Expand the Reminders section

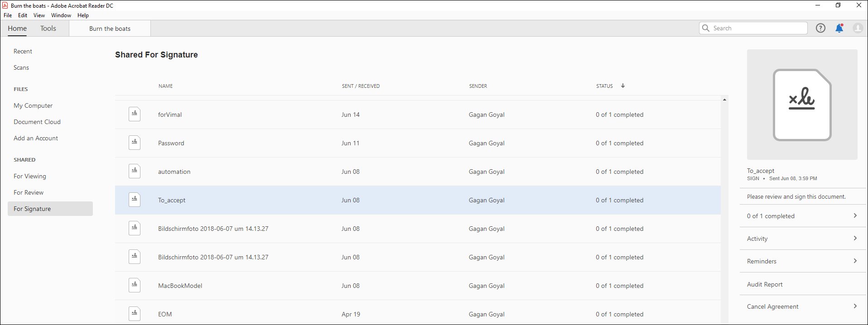[x=804, y=261]
